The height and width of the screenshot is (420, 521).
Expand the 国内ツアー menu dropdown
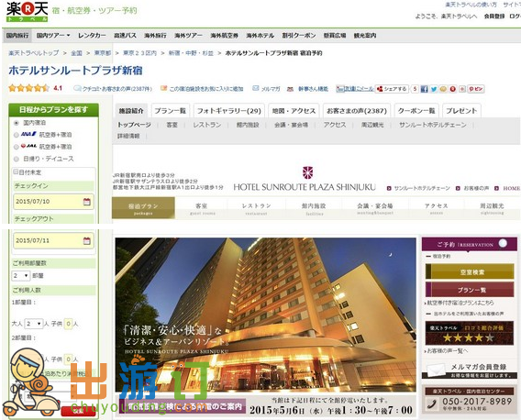tap(53, 35)
